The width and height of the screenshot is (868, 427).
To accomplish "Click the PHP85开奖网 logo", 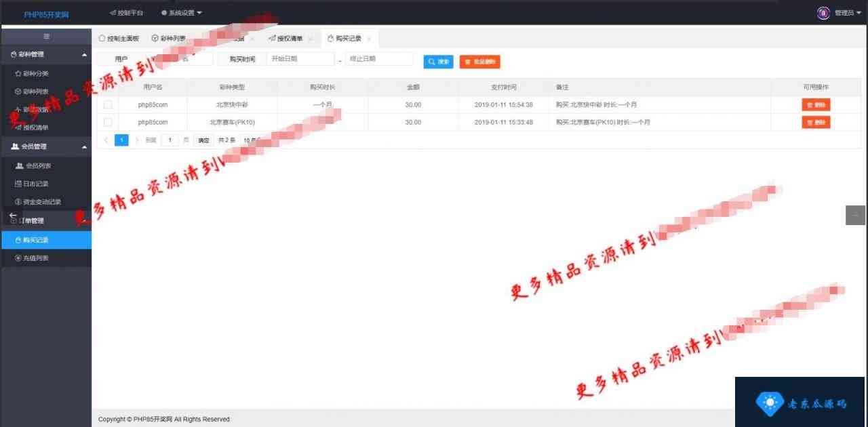I will pyautogui.click(x=46, y=14).
